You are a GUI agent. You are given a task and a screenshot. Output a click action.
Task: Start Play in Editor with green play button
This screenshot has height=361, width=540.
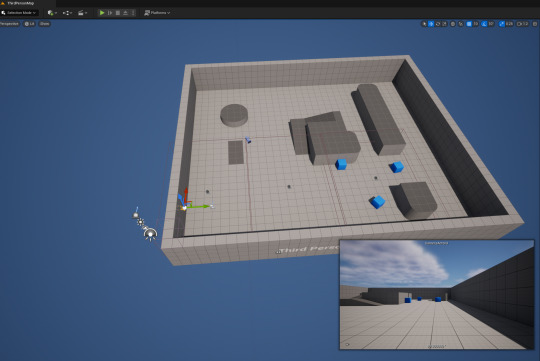pos(102,13)
